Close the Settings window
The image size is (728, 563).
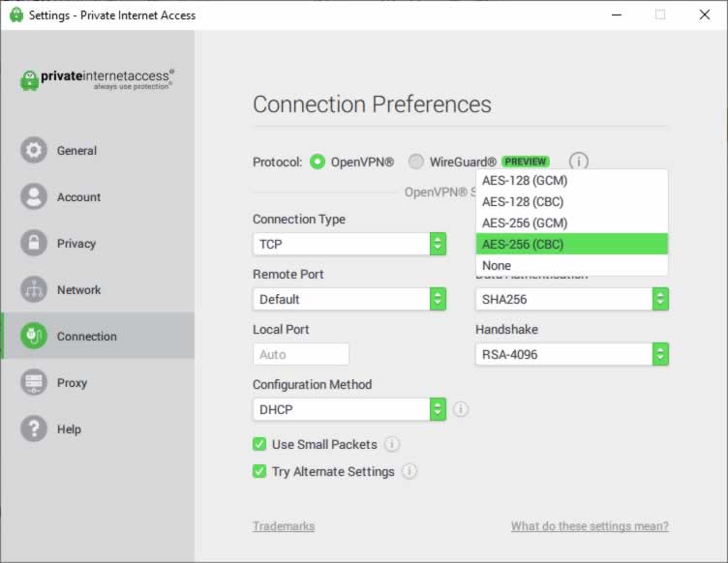705,15
